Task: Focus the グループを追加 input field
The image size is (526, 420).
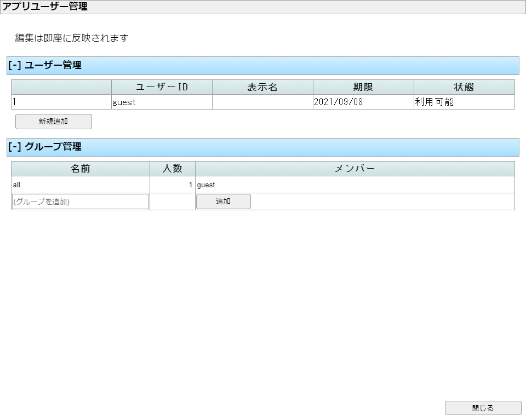Action: pyautogui.click(x=80, y=202)
